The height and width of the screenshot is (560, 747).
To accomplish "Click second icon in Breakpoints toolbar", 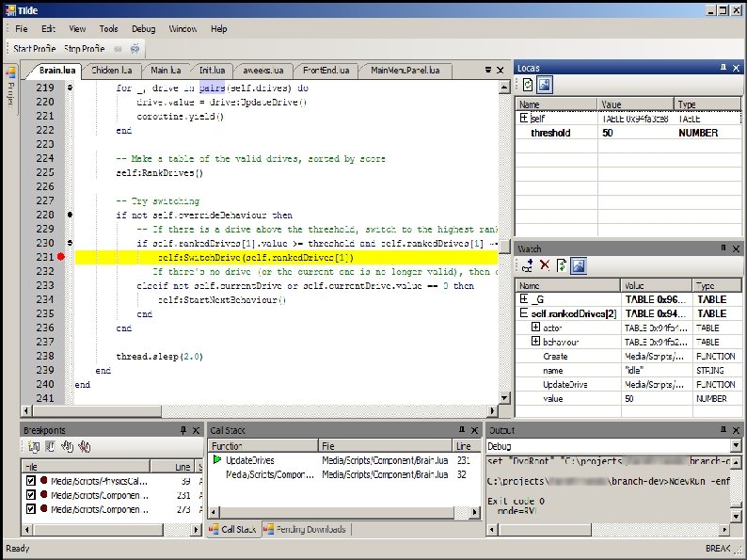I will pos(50,446).
